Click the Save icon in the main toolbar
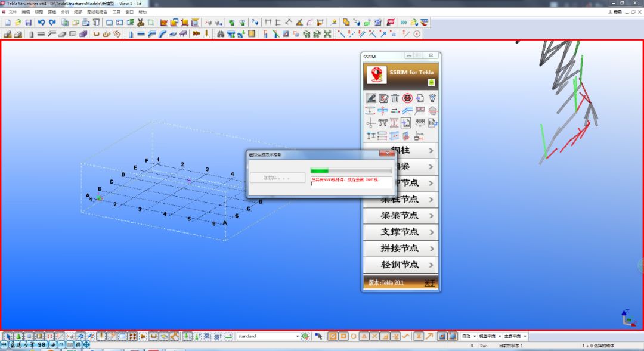 click(x=29, y=23)
